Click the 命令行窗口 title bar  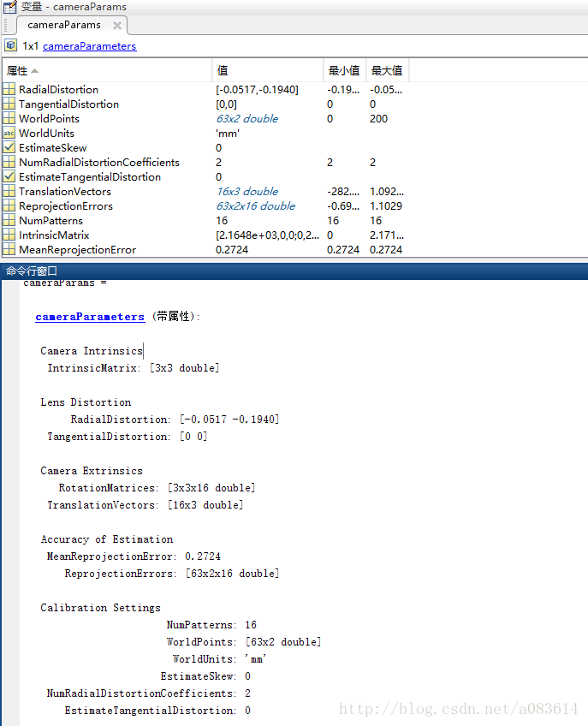pos(294,271)
